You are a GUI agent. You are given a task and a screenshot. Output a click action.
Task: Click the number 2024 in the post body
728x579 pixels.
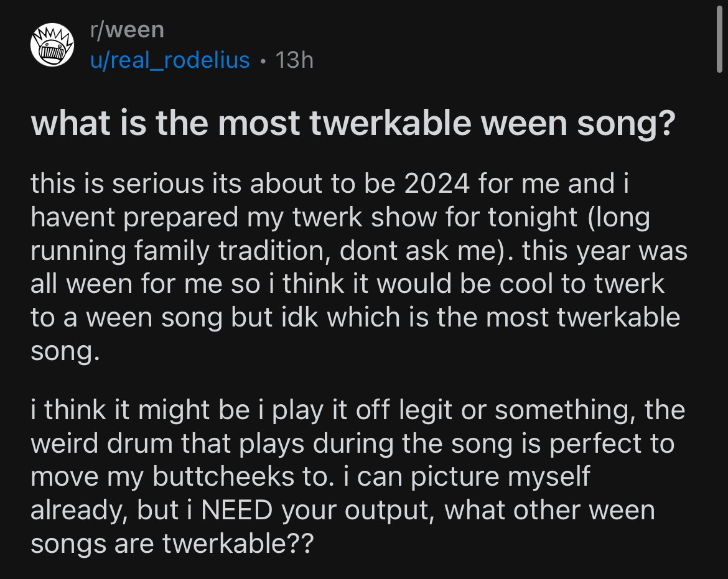click(437, 183)
